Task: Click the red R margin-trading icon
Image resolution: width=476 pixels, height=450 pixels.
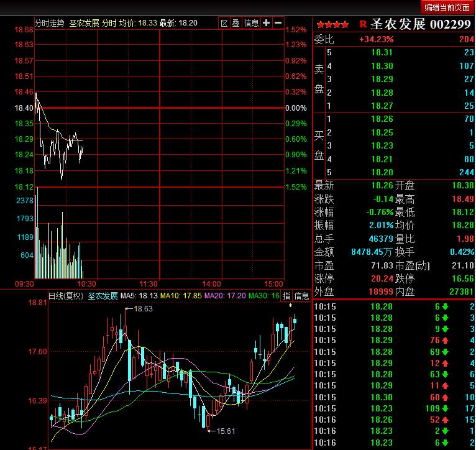Action: coord(363,25)
